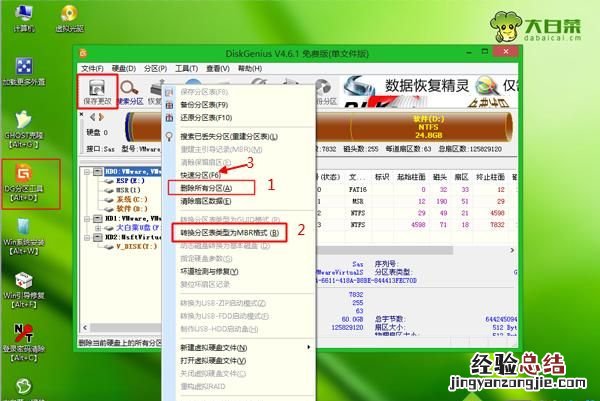The width and height of the screenshot is (600, 401).
Task: Open the 登录密码清除 desktop icon (Alt+C)
Action: click(24, 343)
